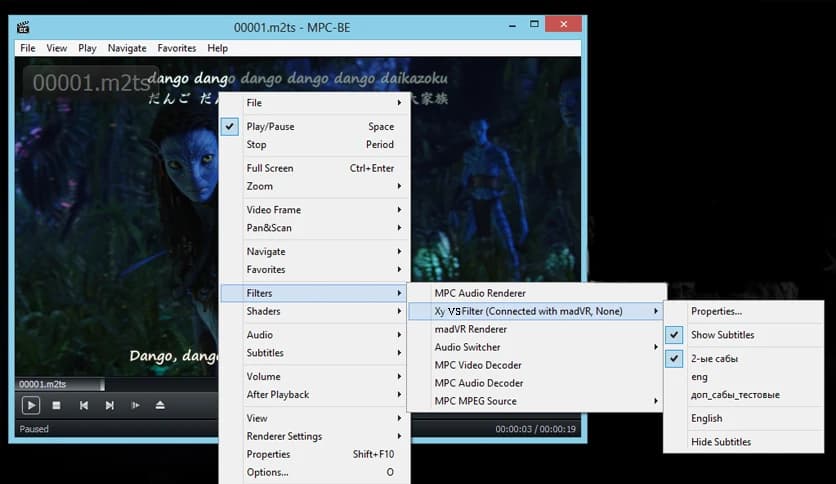Expand the Audio submenu
The image size is (836, 484).
pos(315,334)
